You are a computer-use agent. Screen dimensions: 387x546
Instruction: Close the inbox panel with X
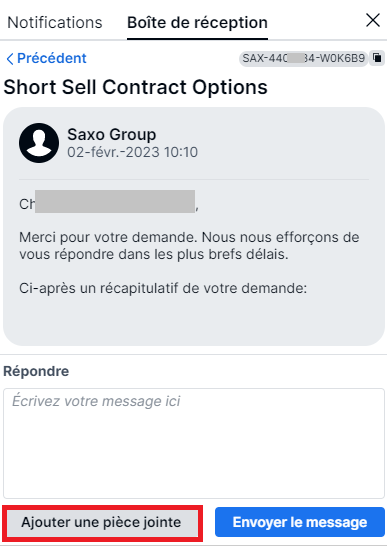pyautogui.click(x=373, y=20)
